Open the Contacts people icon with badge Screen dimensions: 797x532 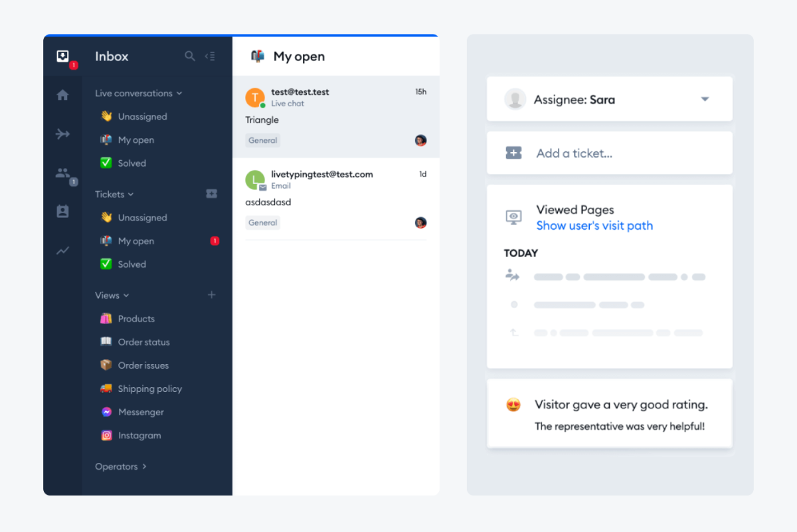point(63,172)
